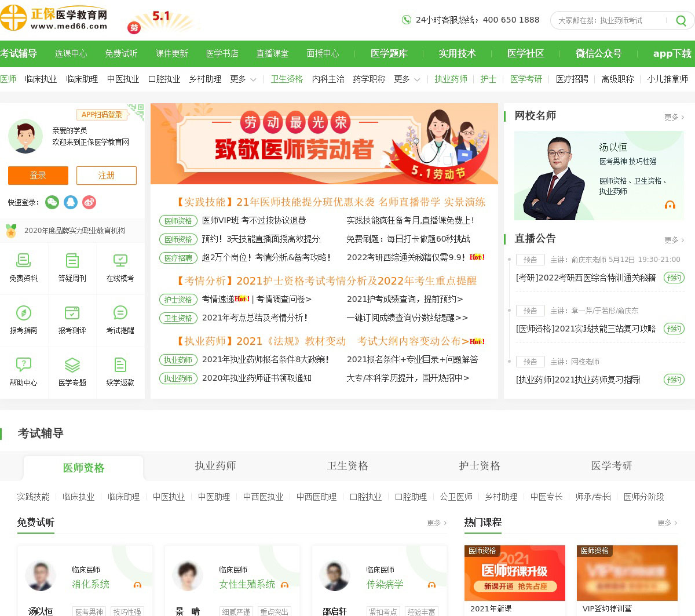The image size is (695, 616).
Task: Open 选课中心 in the green navigation bar
Action: pos(71,53)
